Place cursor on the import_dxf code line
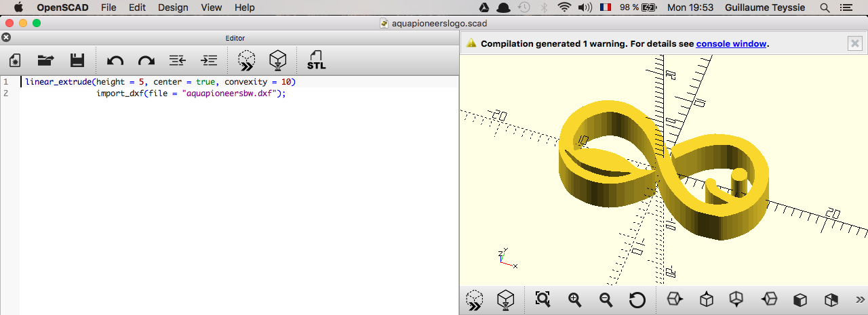The height and width of the screenshot is (315, 868). (191, 93)
